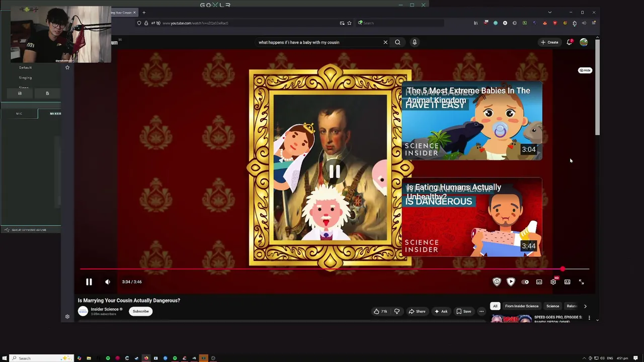This screenshot has width=644, height=362.
Task: Open the YouTube notifications bell
Action: point(570,42)
